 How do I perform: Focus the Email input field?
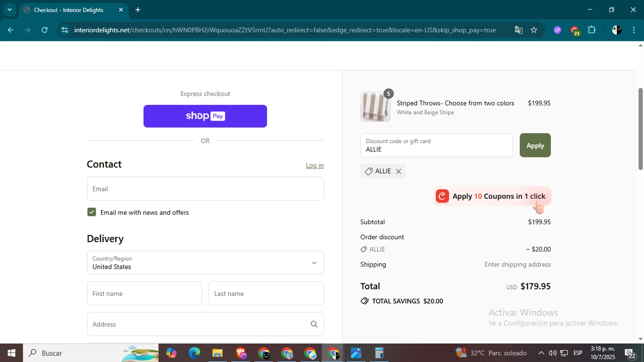[205, 189]
